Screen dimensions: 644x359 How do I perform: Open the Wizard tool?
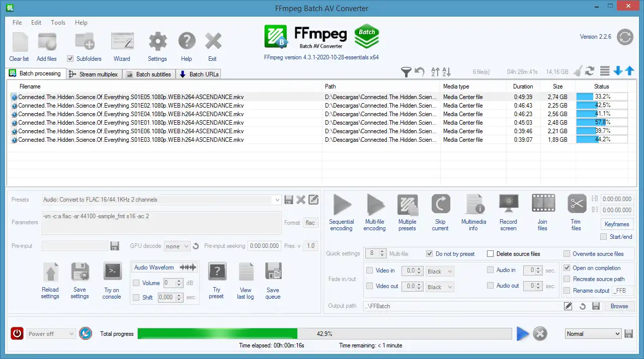click(122, 42)
